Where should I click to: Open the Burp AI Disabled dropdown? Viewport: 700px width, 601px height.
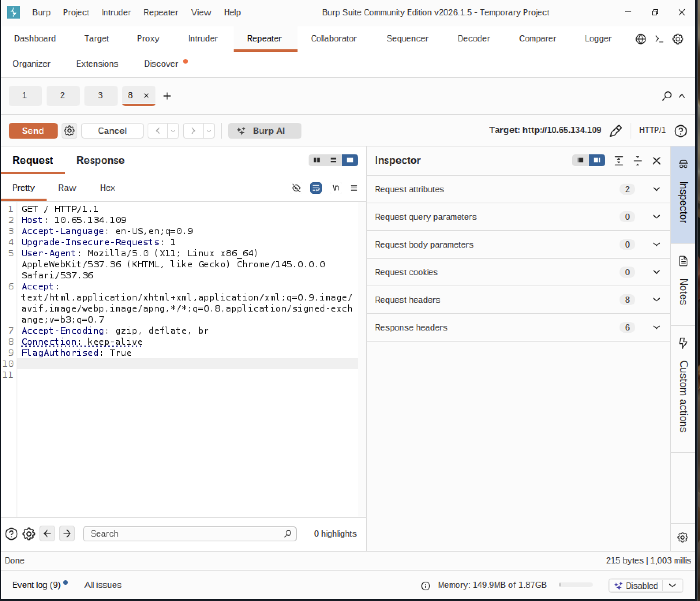(x=673, y=586)
